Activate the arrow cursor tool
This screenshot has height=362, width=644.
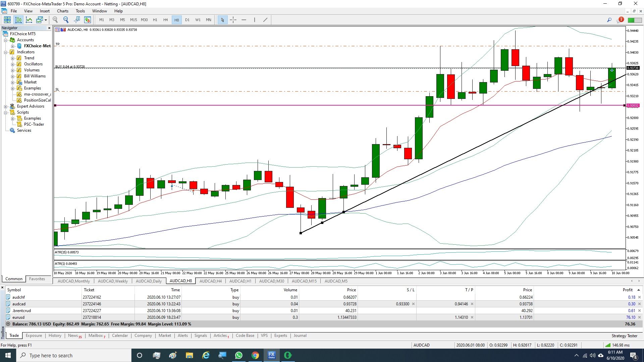coord(222,20)
